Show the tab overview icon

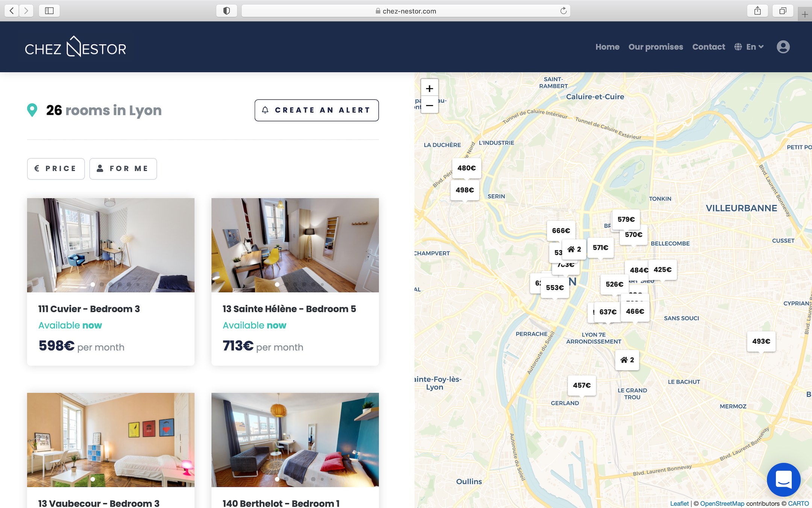(x=783, y=11)
